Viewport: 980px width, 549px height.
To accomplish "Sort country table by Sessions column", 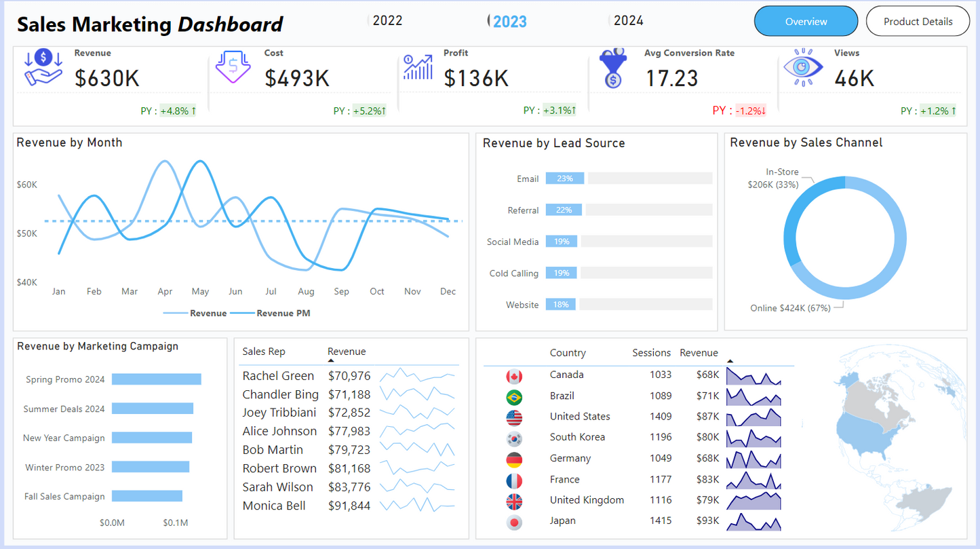I will pyautogui.click(x=651, y=353).
